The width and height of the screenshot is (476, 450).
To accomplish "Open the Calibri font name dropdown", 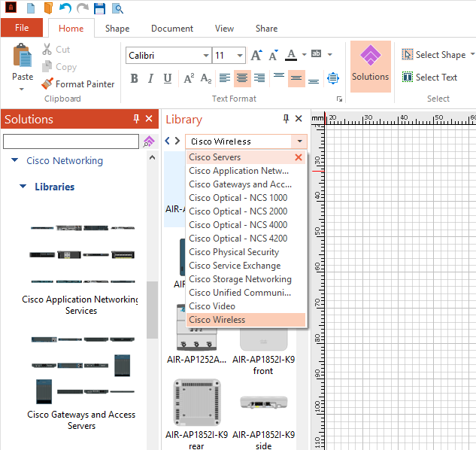I will pos(206,56).
